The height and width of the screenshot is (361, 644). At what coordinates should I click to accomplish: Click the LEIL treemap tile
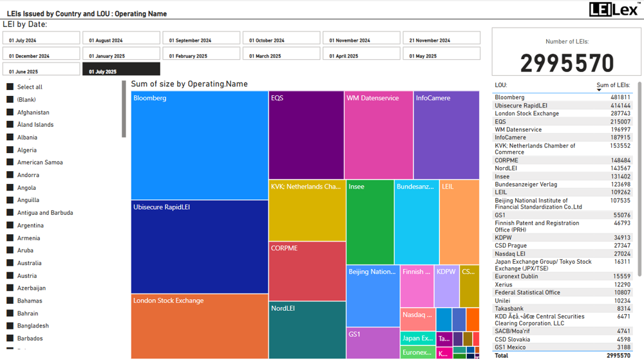pyautogui.click(x=459, y=222)
